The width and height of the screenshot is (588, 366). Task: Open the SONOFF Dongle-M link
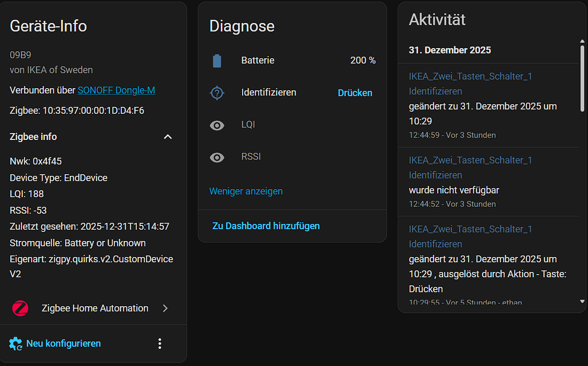tap(116, 90)
